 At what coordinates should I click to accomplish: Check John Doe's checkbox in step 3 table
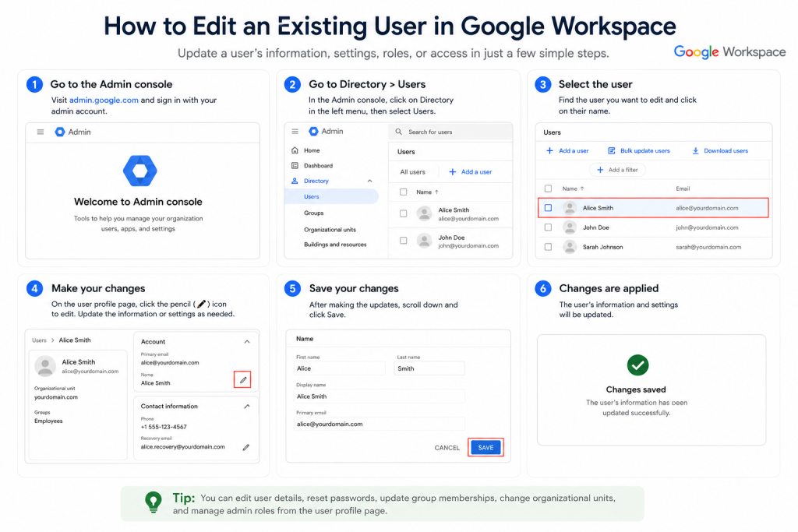pyautogui.click(x=548, y=227)
